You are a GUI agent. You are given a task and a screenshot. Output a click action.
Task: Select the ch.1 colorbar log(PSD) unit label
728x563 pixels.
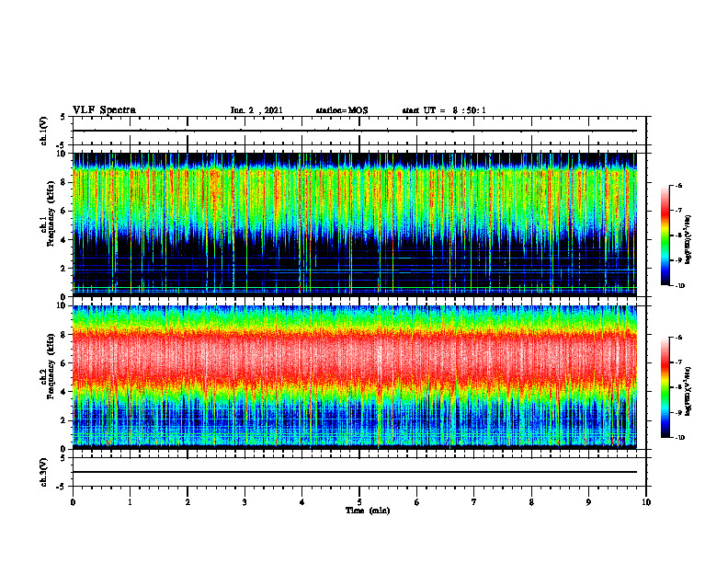(x=688, y=240)
